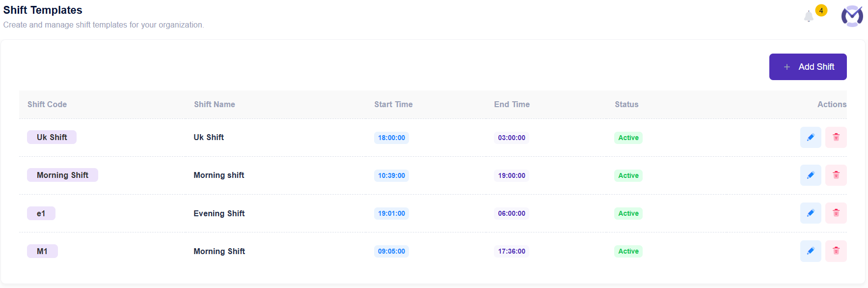This screenshot has height=288, width=868.
Task: Sort by Shift Code column header
Action: tap(47, 104)
